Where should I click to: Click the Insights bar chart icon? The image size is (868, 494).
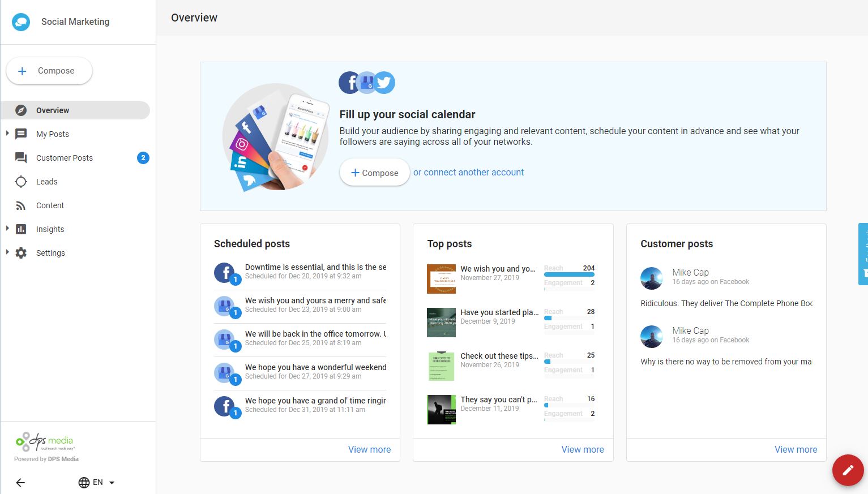pos(21,229)
